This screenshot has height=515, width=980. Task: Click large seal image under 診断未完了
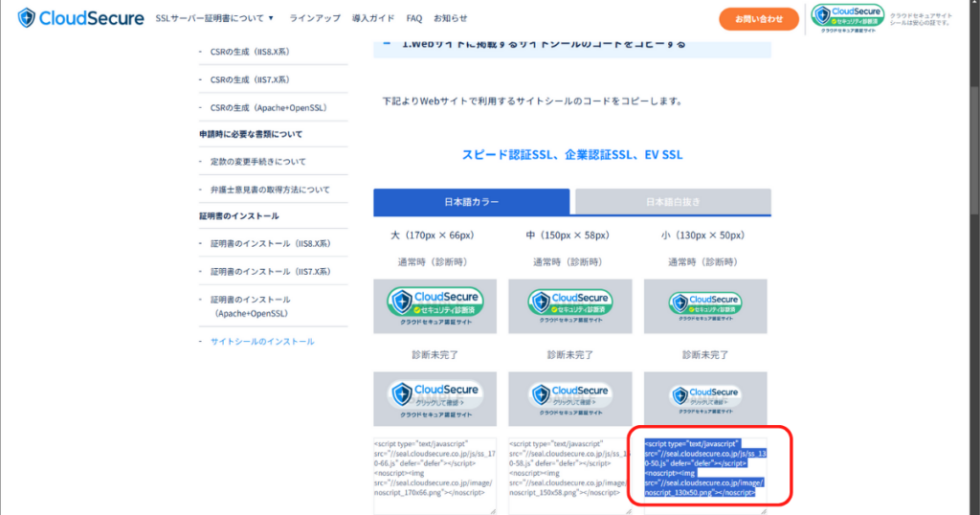[435, 399]
